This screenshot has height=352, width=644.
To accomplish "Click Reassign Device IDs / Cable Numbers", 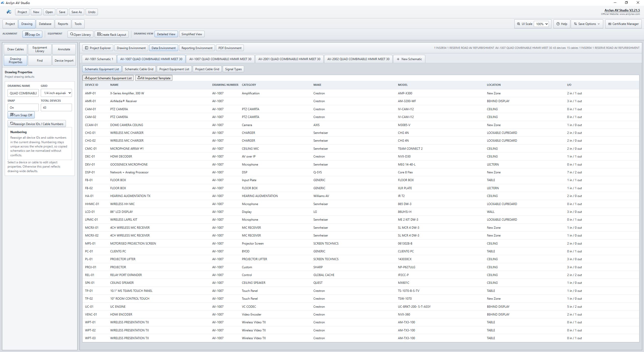I will pyautogui.click(x=37, y=124).
